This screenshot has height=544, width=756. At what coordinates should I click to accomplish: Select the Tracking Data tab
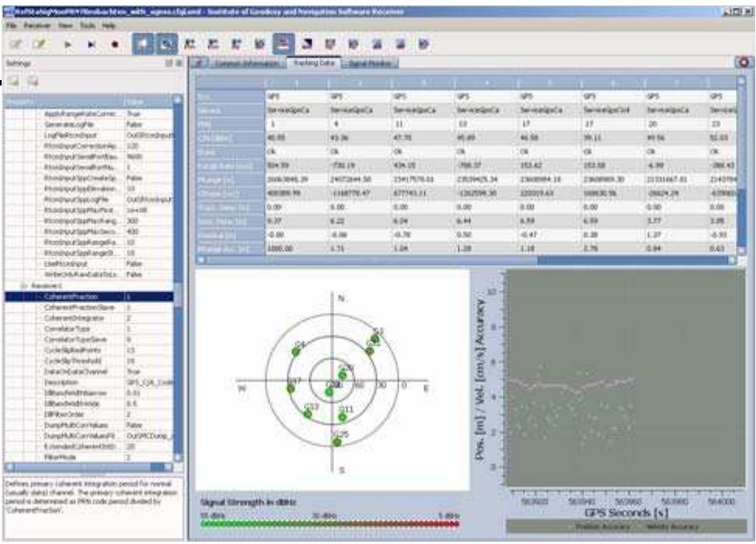click(313, 63)
